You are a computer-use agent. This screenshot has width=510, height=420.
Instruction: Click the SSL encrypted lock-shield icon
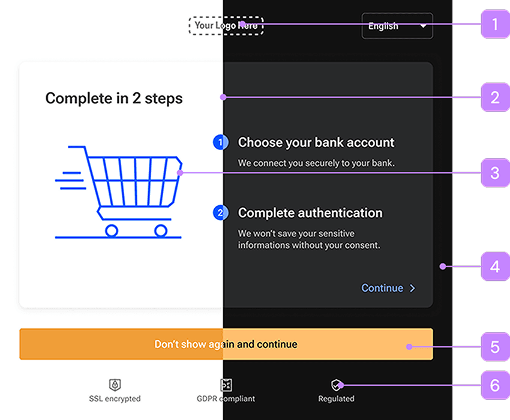point(115,385)
